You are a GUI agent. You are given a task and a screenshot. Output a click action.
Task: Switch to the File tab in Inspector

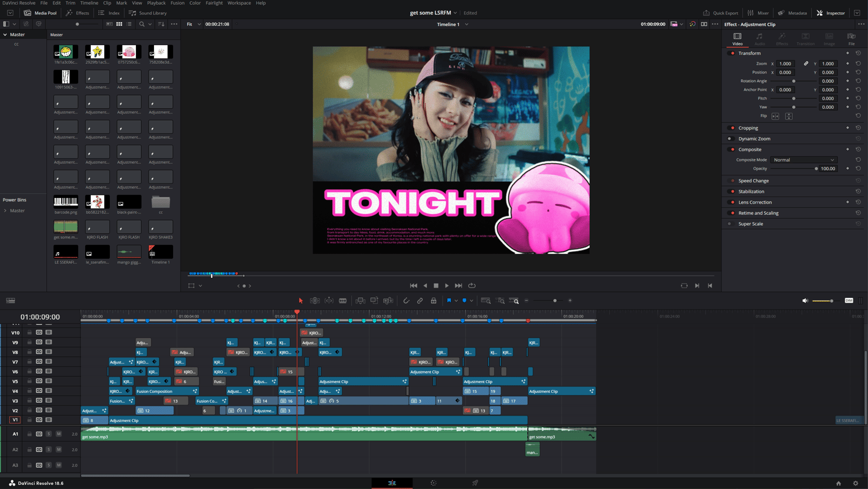tap(851, 39)
